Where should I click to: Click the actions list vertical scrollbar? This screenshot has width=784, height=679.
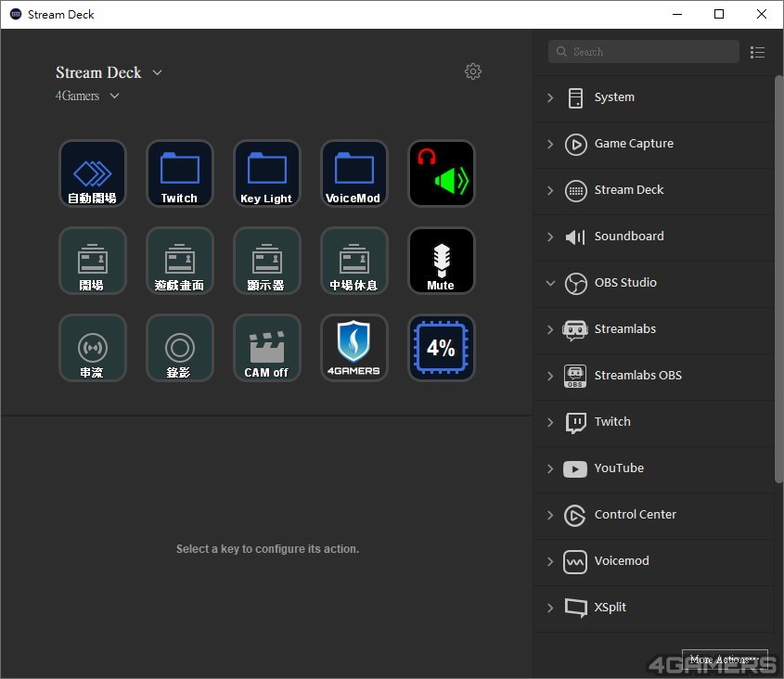click(x=778, y=278)
